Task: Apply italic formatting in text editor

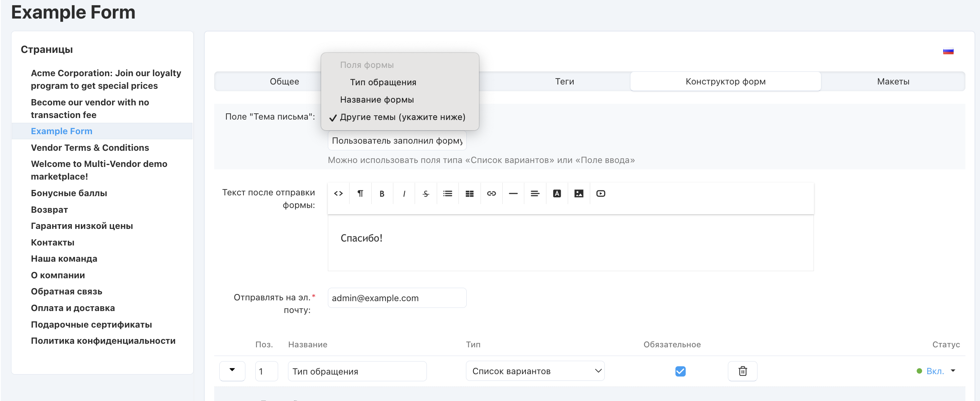Action: (x=404, y=193)
